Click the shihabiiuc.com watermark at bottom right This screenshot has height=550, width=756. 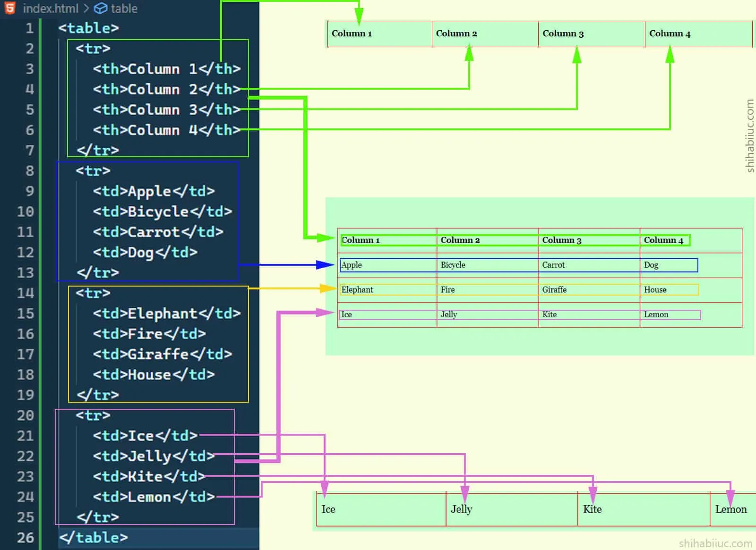point(715,543)
